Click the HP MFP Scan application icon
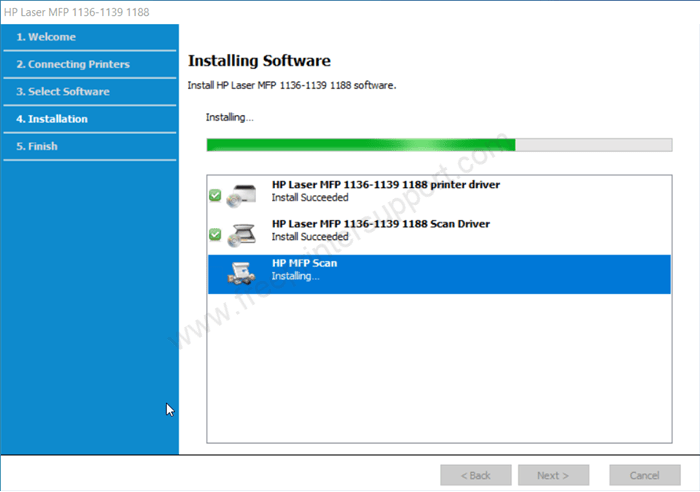 242,273
